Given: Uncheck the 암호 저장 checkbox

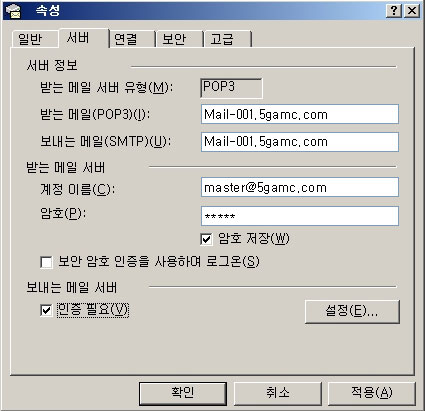Looking at the screenshot, I should point(207,239).
